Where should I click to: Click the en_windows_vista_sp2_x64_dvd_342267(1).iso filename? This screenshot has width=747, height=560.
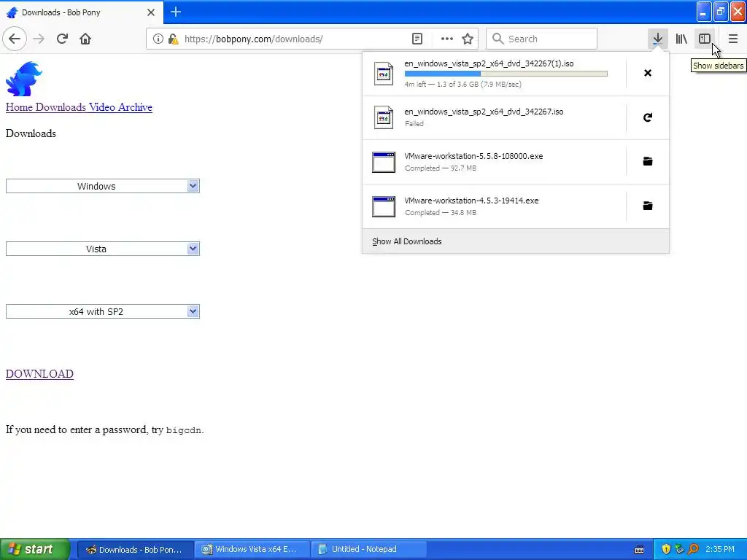pos(489,64)
